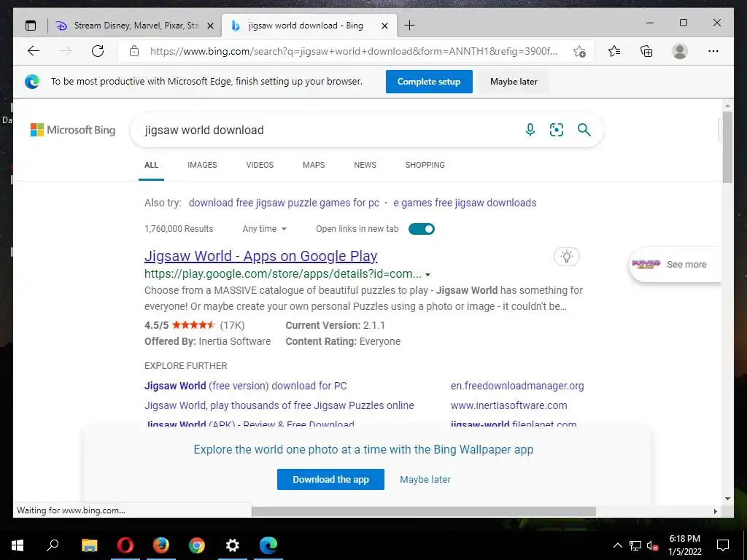This screenshot has height=560, width=747.
Task: Launch Opera from the taskbar
Action: [x=125, y=545]
